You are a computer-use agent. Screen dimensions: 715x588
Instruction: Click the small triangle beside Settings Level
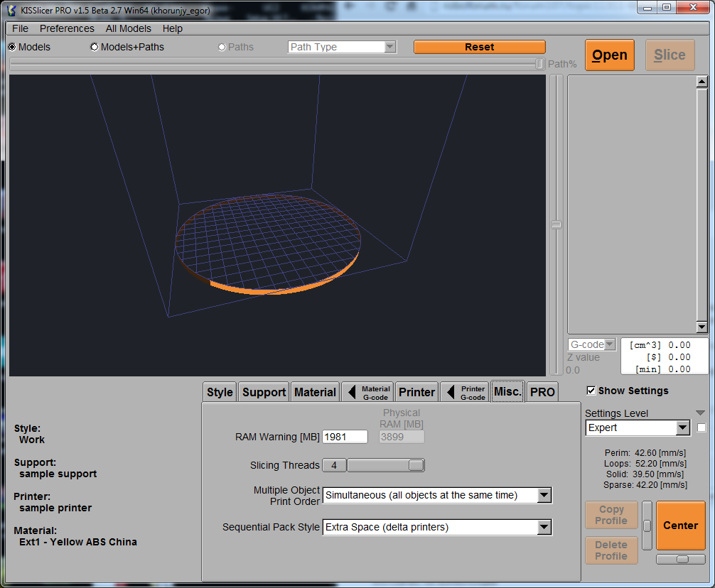click(x=700, y=413)
